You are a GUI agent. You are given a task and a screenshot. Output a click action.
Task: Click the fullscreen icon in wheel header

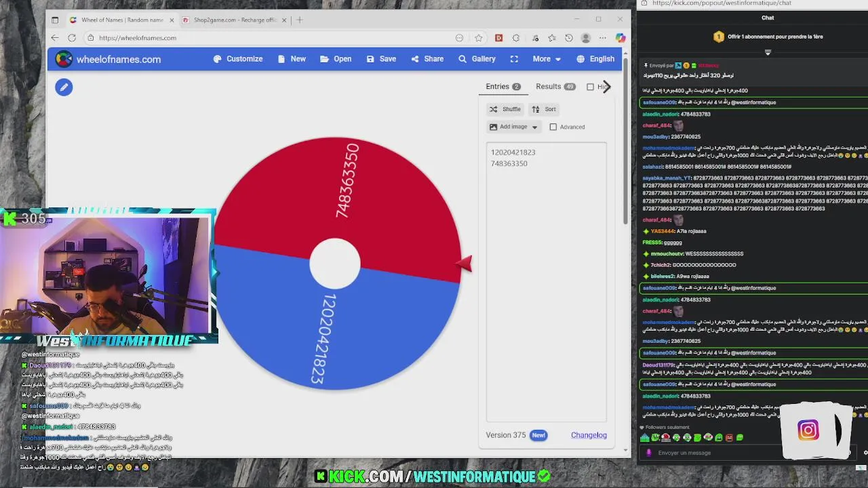[514, 59]
